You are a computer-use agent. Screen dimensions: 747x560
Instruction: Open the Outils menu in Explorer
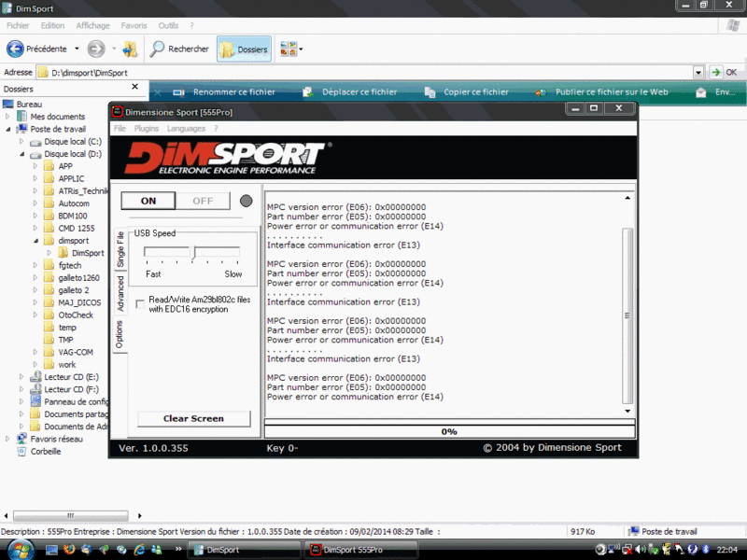click(168, 26)
